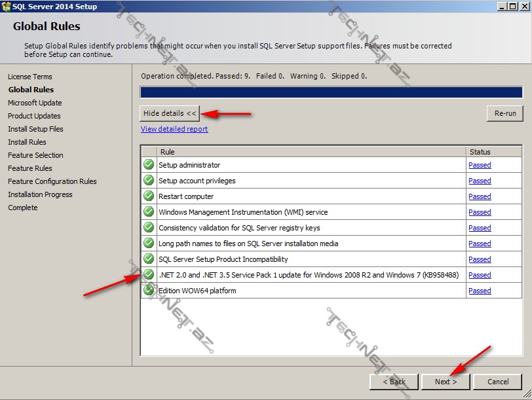The width and height of the screenshot is (532, 400).
Task: Cancel the SQL Server setup
Action: (x=498, y=382)
